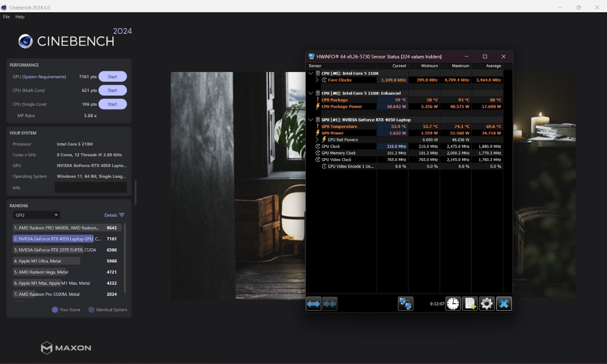607x364 pixels.
Task: Click the lightning icon beside CPU Package Power
Action: coord(318,107)
